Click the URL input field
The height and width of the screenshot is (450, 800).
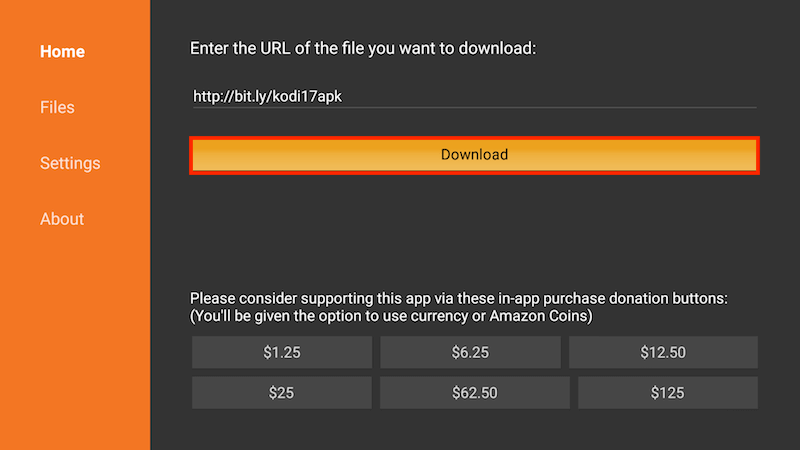[474, 96]
